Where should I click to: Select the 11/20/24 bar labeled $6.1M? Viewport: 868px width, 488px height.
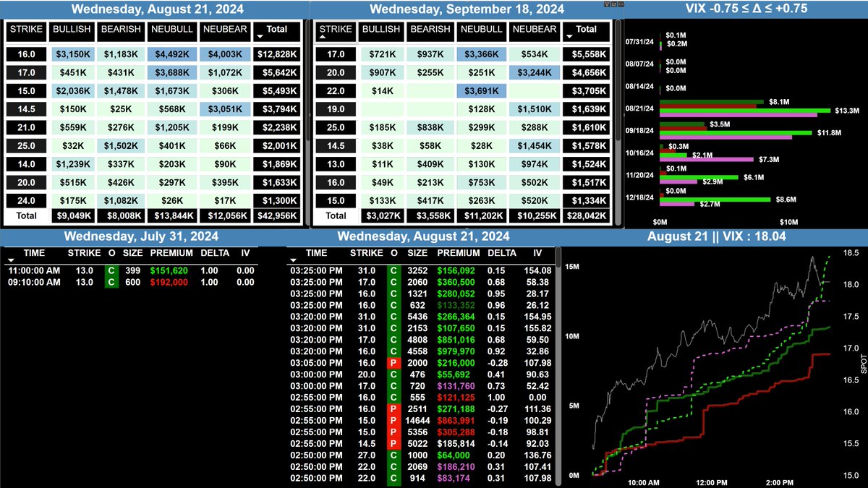click(x=699, y=176)
